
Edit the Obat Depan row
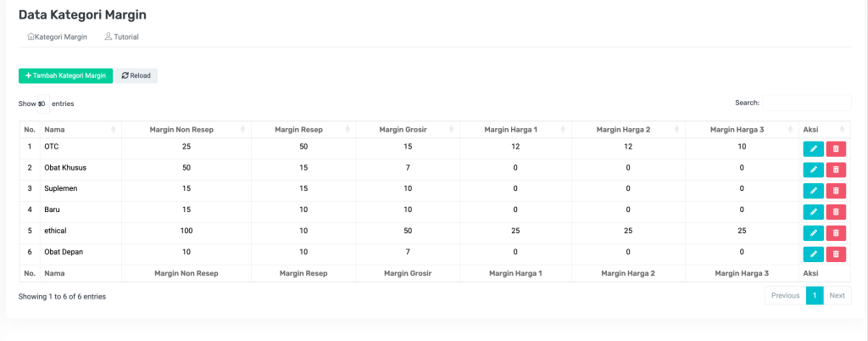813,254
